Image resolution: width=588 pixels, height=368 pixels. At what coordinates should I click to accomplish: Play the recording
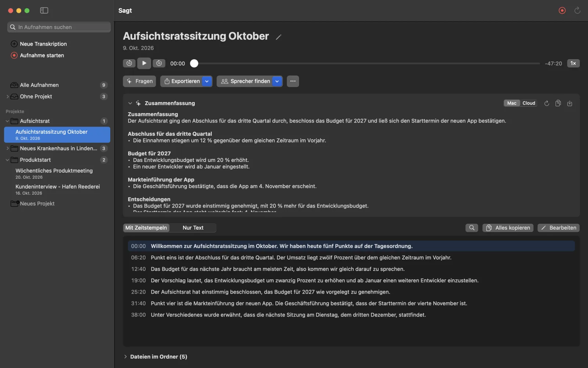pos(144,63)
